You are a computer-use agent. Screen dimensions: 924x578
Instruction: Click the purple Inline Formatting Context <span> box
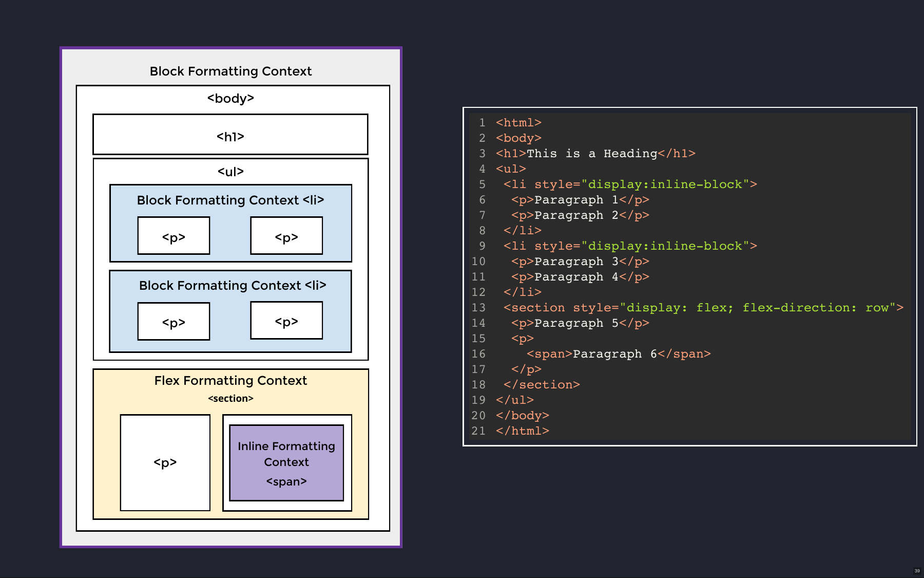point(286,462)
